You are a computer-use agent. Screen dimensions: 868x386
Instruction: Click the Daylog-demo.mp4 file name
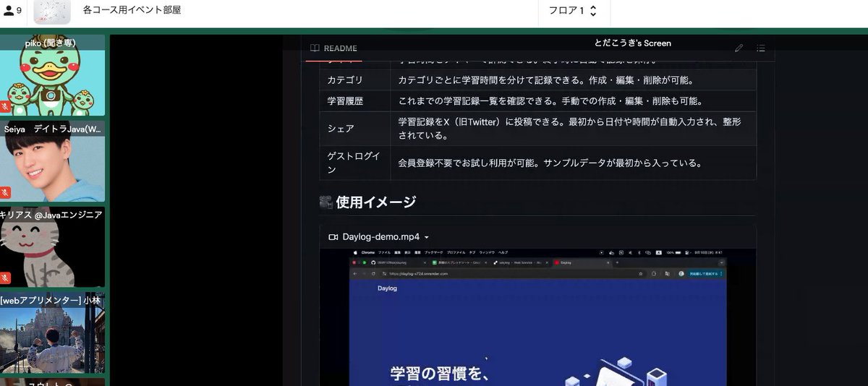click(381, 237)
